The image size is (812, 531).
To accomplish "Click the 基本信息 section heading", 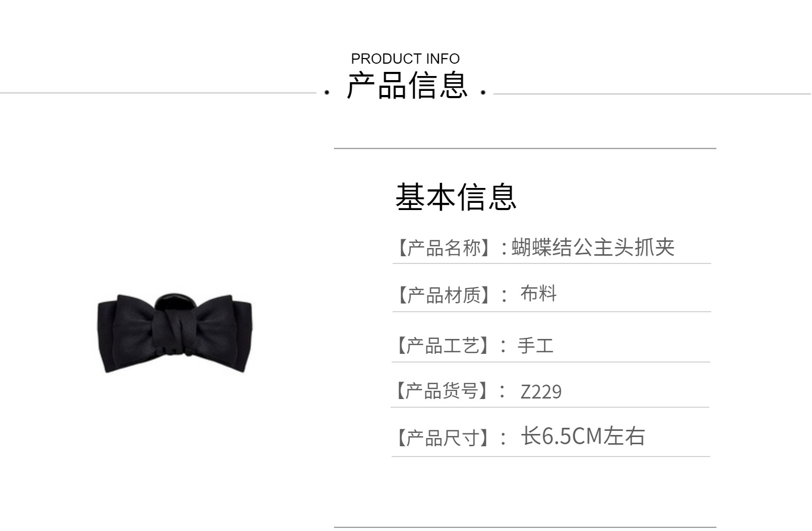I will coord(456,197).
